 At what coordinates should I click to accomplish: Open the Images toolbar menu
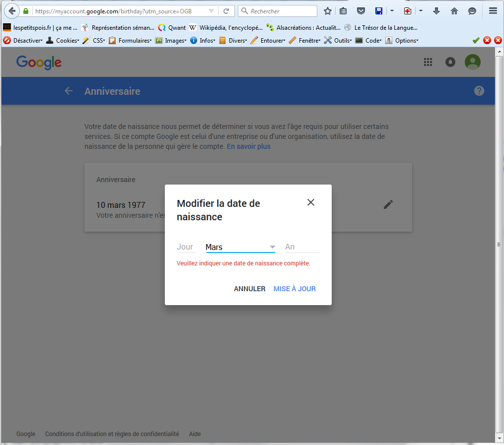pyautogui.click(x=171, y=41)
